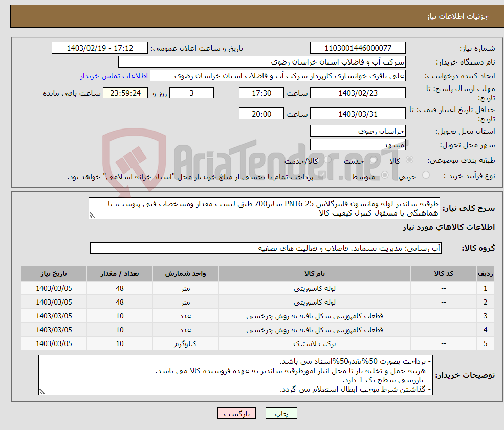Click لوله کامپوزیتی in row 1

(315, 289)
